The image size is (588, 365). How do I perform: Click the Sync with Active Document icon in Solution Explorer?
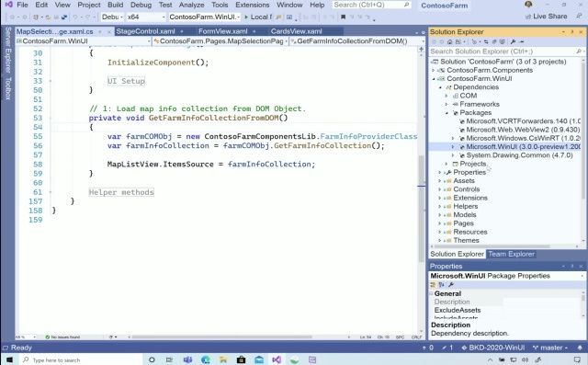point(486,41)
